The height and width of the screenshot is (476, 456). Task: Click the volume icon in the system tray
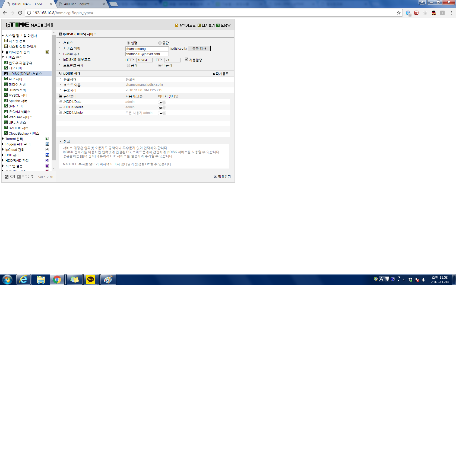pyautogui.click(x=423, y=280)
